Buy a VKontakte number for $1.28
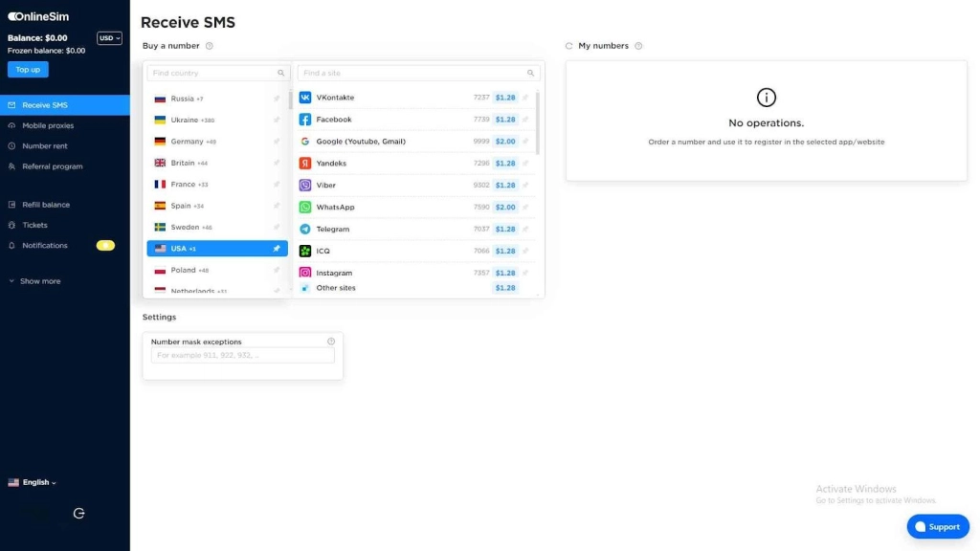 coord(505,98)
